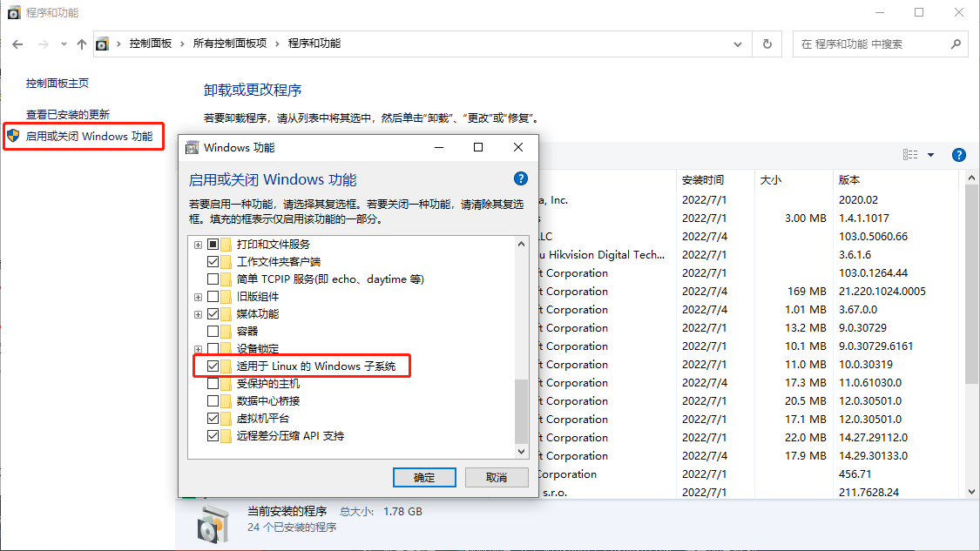Open 查看已安装的更新 link
The image size is (980, 551).
68,114
